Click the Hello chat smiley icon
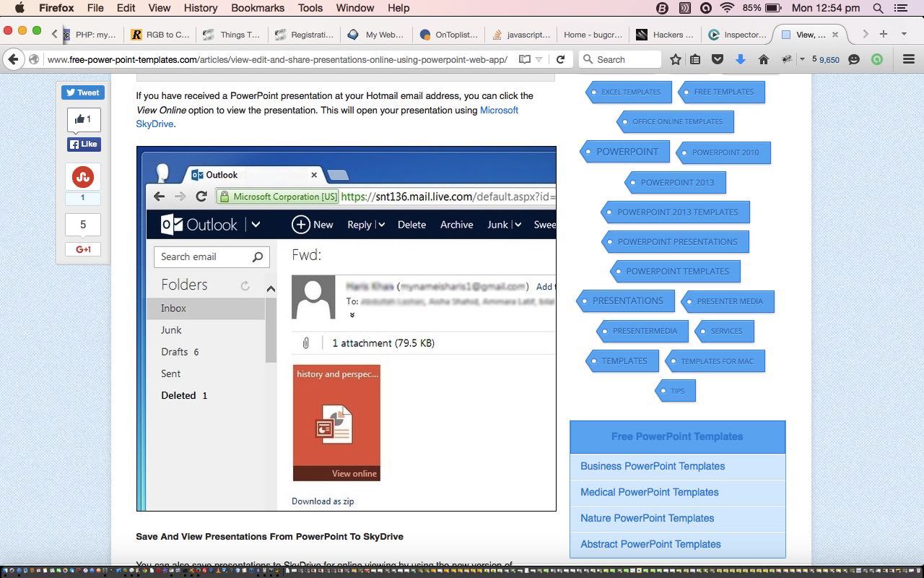The height and width of the screenshot is (578, 924). (x=854, y=59)
